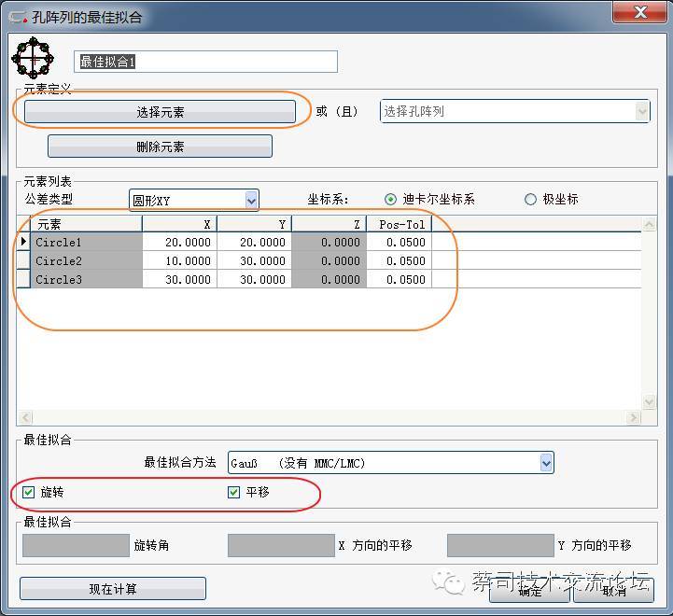Click the X 方向的平移 result field
673x616 pixels.
coord(281,545)
